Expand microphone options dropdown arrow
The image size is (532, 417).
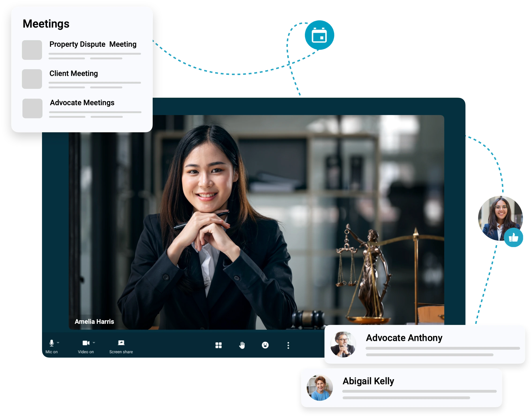(x=58, y=343)
